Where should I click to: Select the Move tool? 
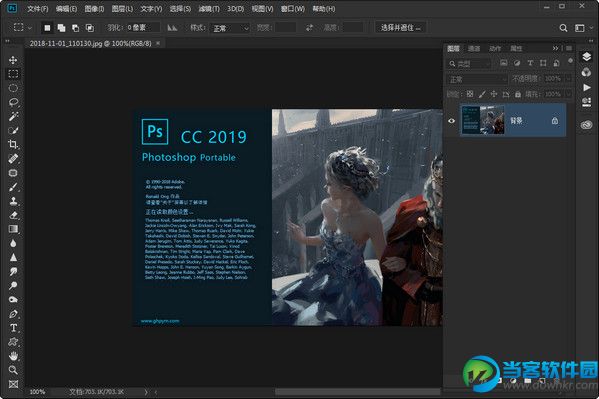pyautogui.click(x=13, y=60)
